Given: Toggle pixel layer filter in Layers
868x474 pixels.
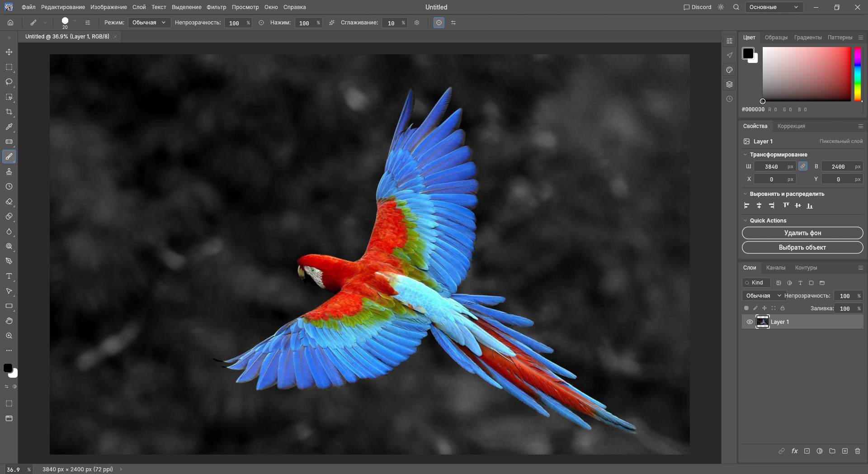Looking at the screenshot, I should 778,283.
